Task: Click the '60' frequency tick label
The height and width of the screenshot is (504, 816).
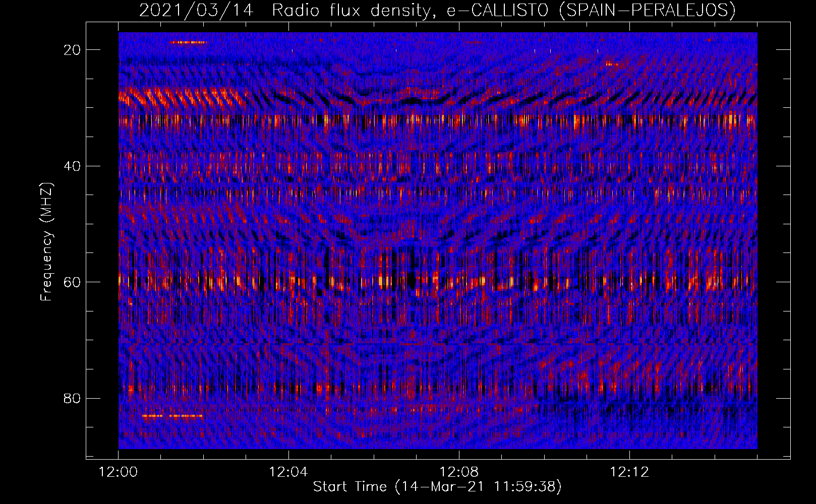Action: (72, 282)
